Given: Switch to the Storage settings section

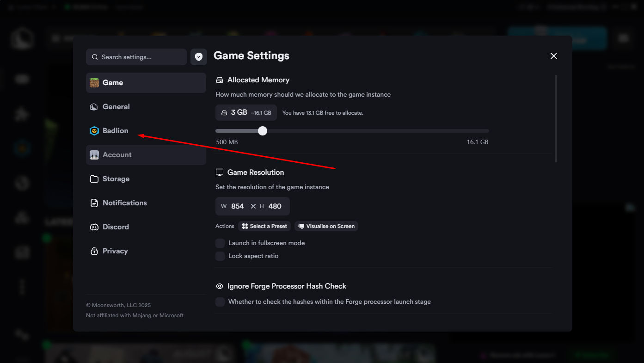Looking at the screenshot, I should pyautogui.click(x=116, y=179).
